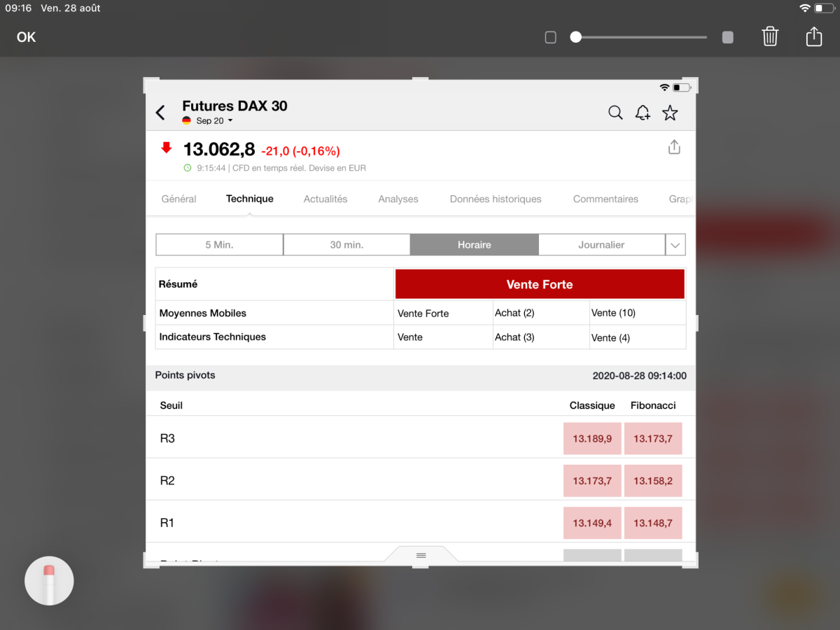Tap the Fibonacci column header
840x630 pixels.
tap(653, 405)
